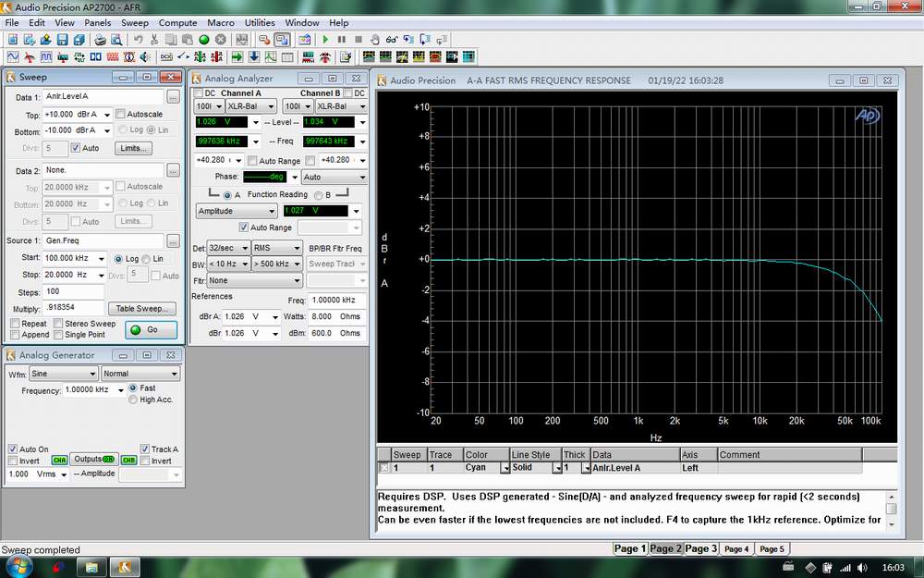Open the Panels menu
Image resolution: width=924 pixels, height=578 pixels.
(97, 22)
